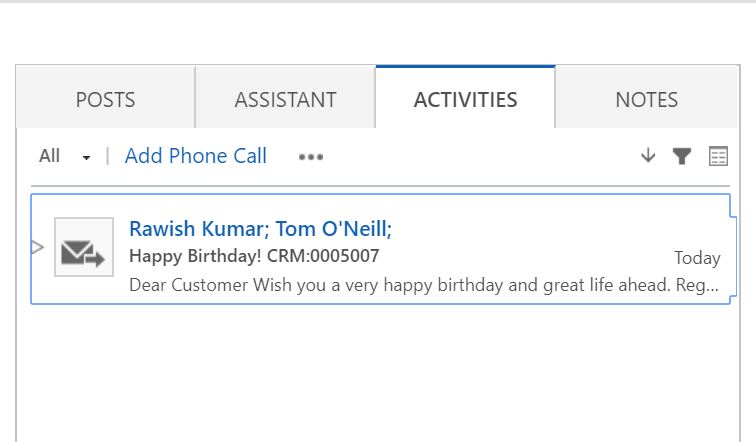
Task: Click the All activity filter label
Action: [49, 156]
